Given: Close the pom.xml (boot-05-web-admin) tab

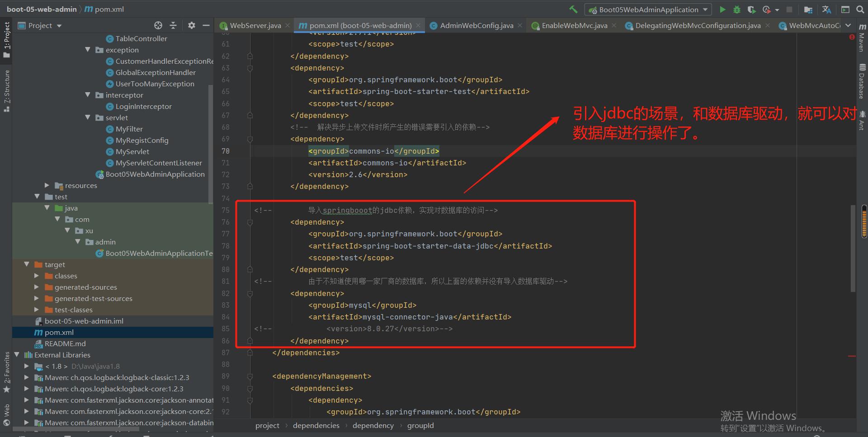Looking at the screenshot, I should [418, 25].
